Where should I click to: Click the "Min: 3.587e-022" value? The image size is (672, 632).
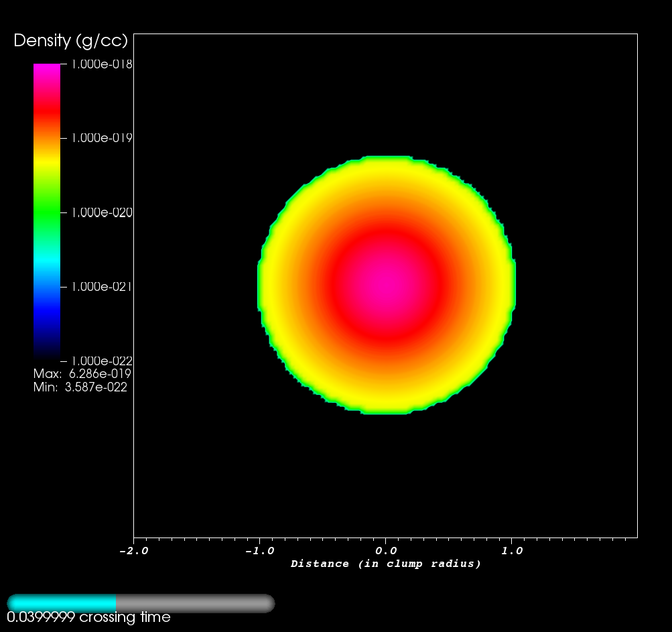[80, 387]
